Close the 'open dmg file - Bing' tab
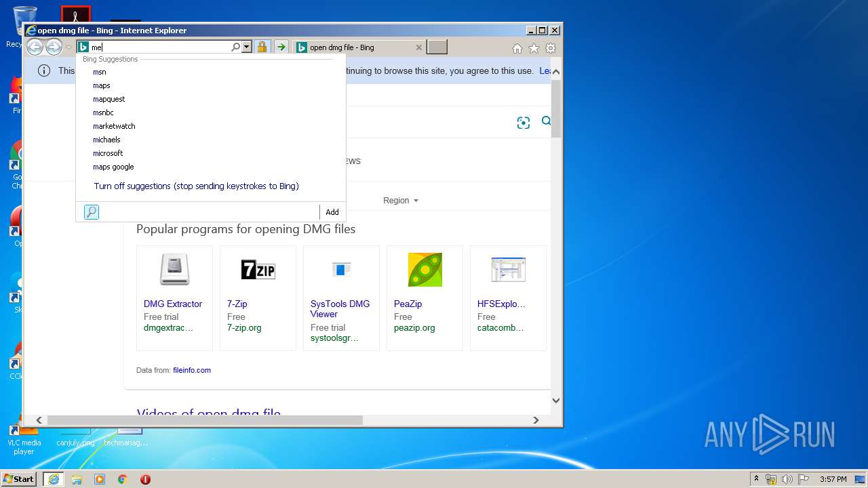Image resolution: width=868 pixels, height=488 pixels. click(418, 47)
